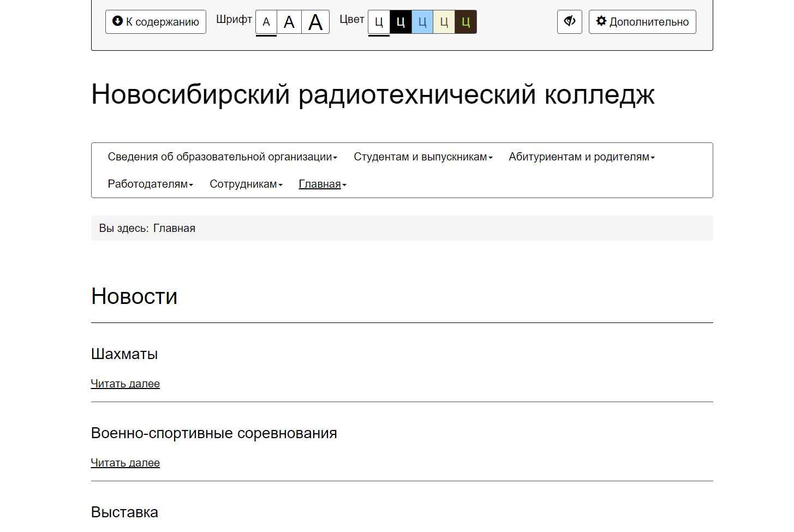The image size is (794, 532).
Task: Choose the light blue color scheme Ц
Action: point(422,22)
